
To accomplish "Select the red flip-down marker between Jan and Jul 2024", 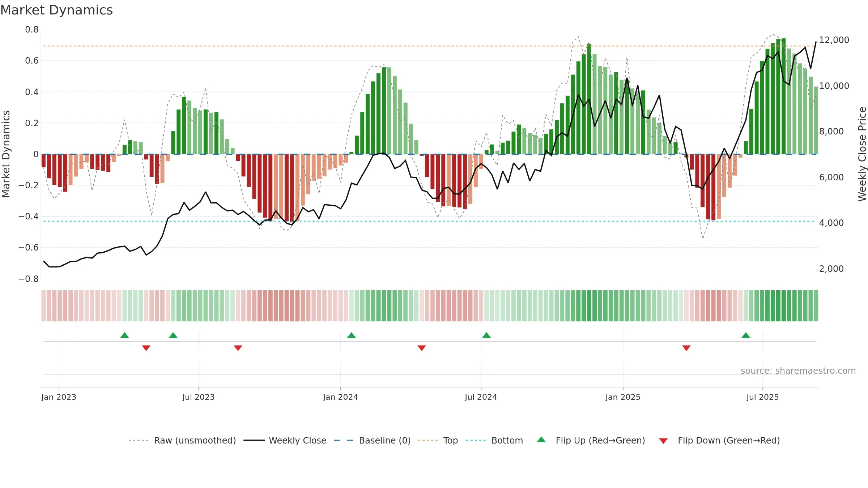I will (422, 348).
